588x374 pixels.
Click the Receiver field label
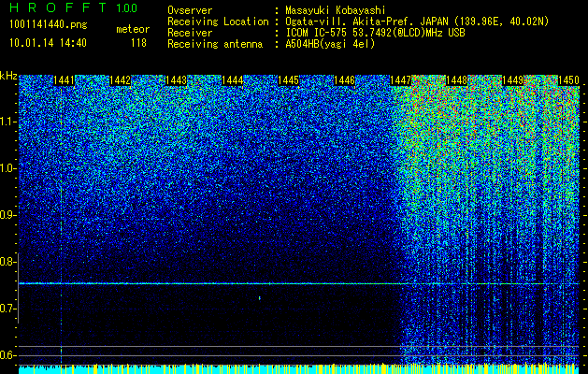click(190, 33)
